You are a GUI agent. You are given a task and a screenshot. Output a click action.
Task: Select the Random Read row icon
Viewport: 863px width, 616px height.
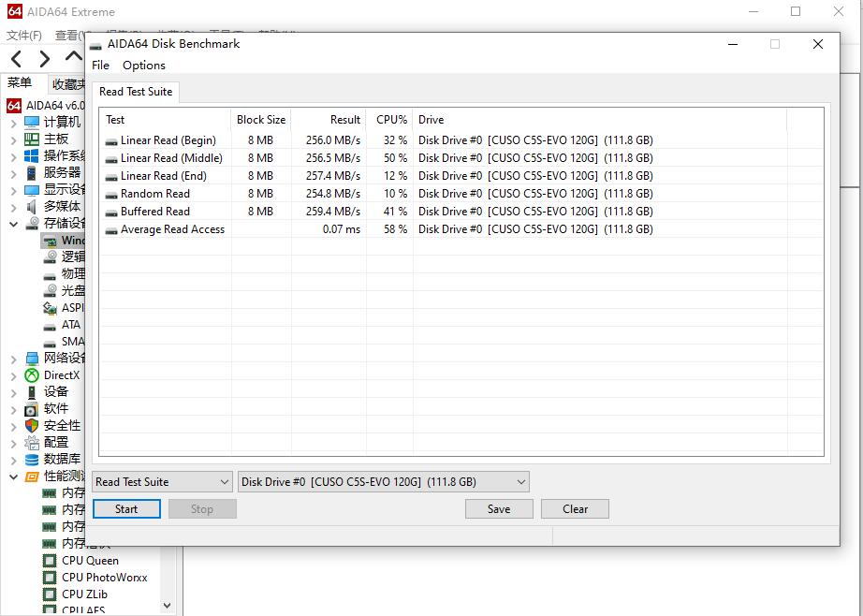point(111,195)
